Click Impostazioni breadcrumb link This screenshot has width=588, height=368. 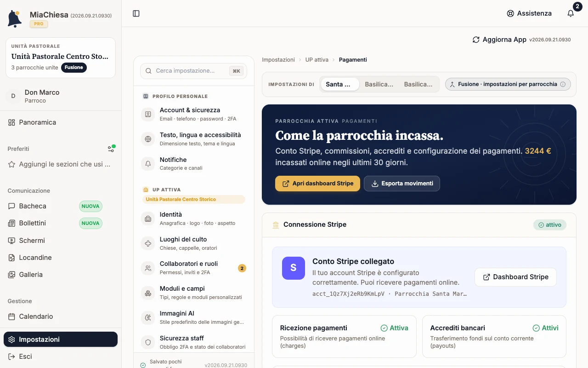pyautogui.click(x=278, y=60)
